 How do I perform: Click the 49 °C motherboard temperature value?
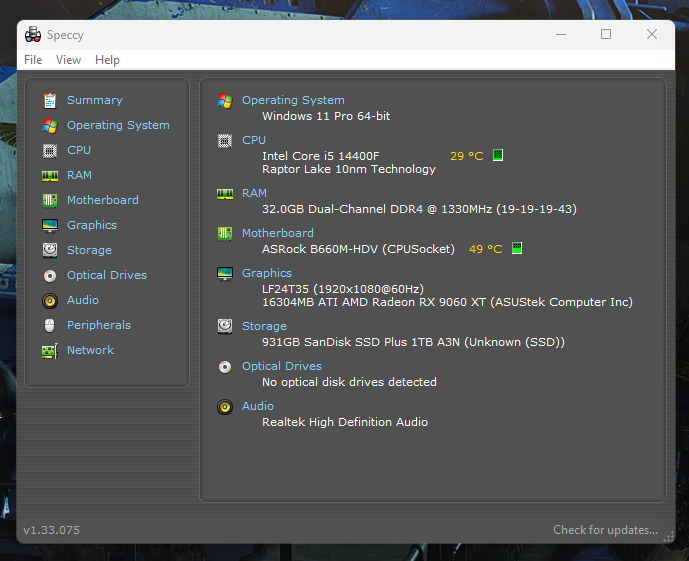(486, 249)
